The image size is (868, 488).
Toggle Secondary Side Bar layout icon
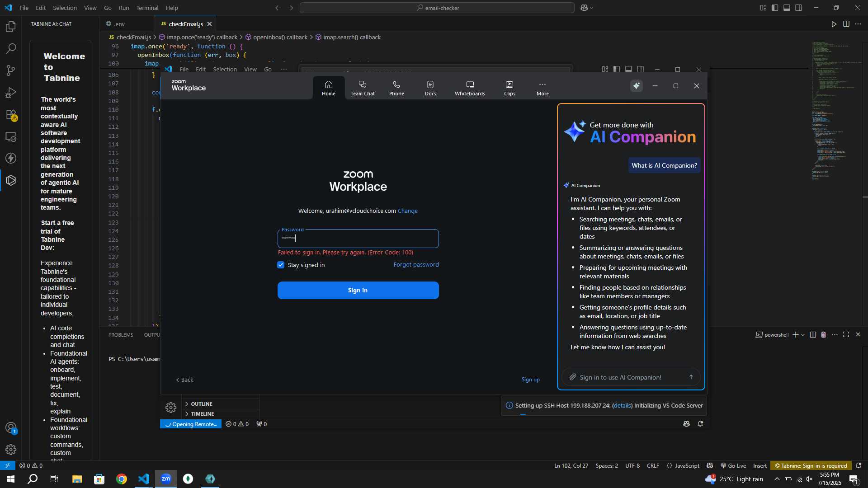(x=799, y=8)
